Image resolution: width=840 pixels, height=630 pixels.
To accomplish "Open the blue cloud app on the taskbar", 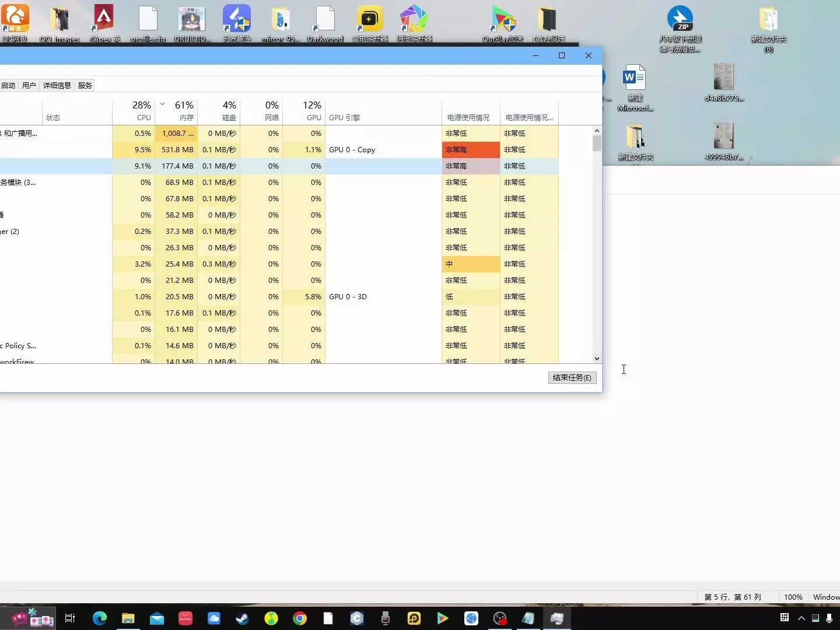I will pos(214,618).
